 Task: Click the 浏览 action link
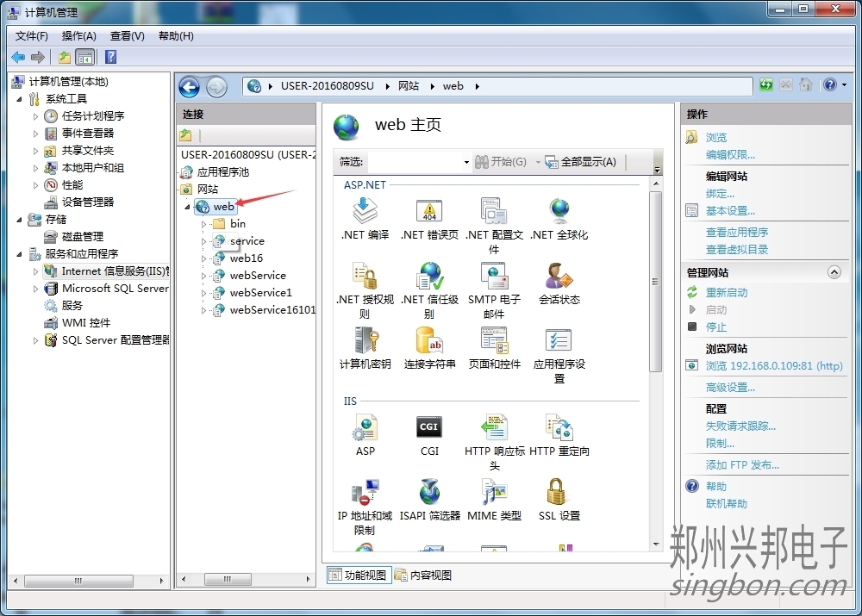(x=715, y=138)
